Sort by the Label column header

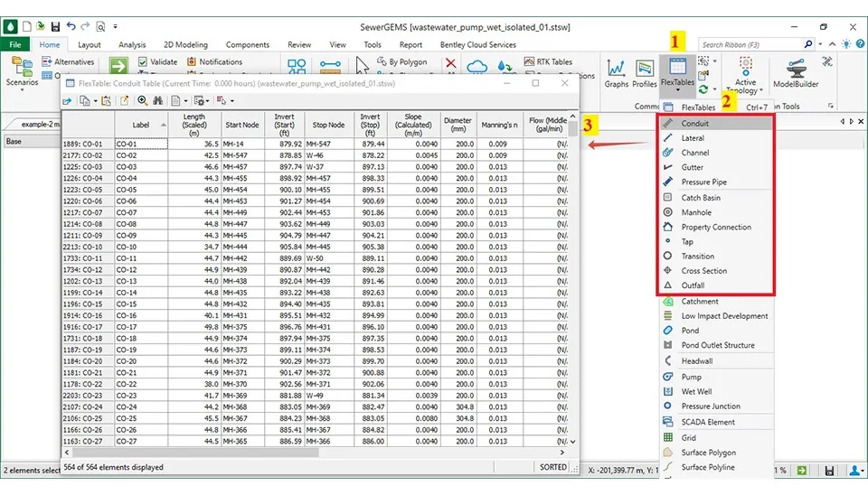click(x=141, y=125)
